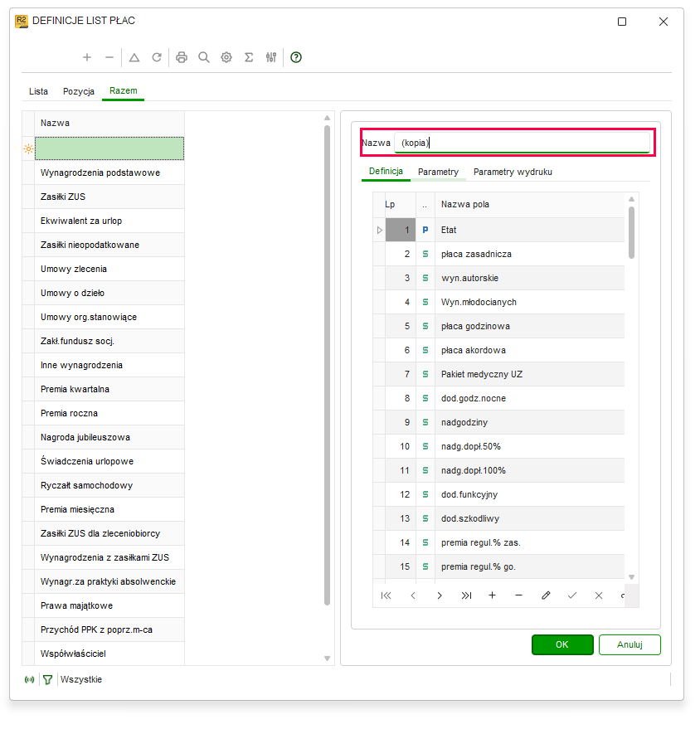Switch to the Pozycja tab

79,91
